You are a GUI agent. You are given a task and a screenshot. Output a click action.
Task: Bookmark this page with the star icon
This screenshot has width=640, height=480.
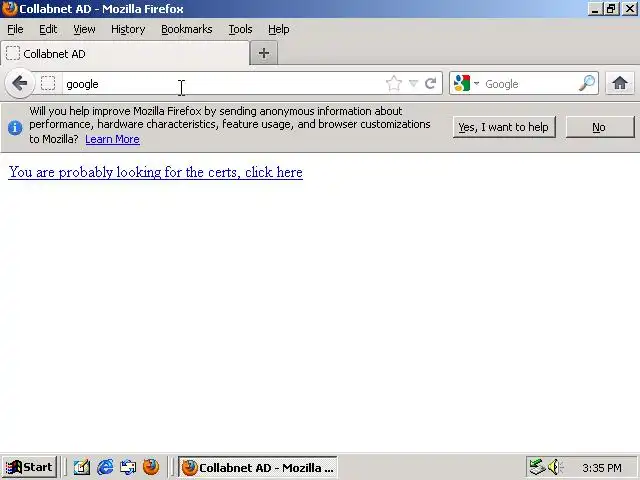pos(393,84)
